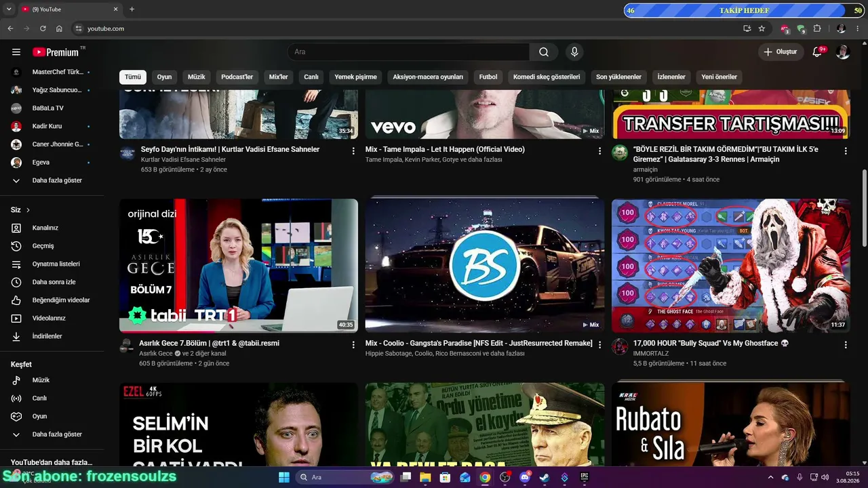This screenshot has height=488, width=868.
Task: Open the YouTube hamburger guide menu
Action: point(16,52)
